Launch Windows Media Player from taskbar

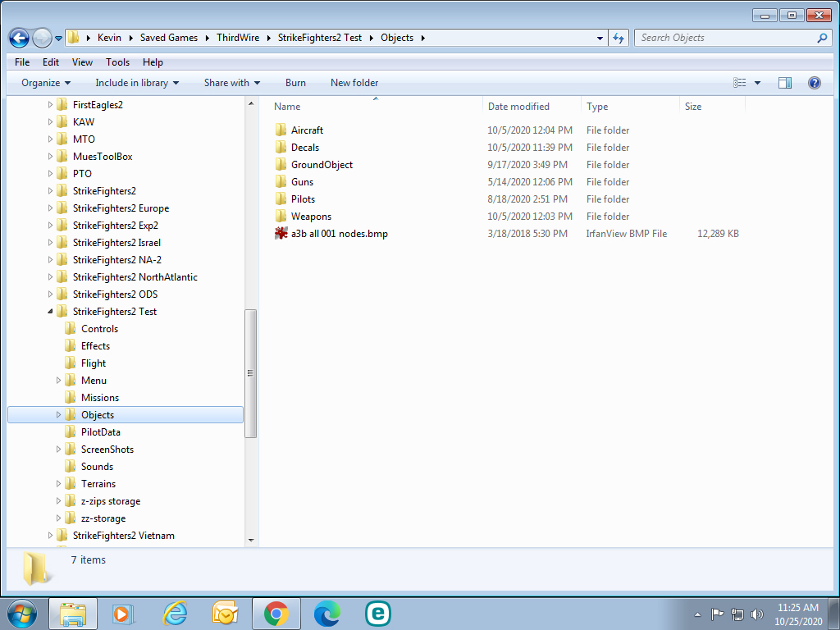(124, 614)
